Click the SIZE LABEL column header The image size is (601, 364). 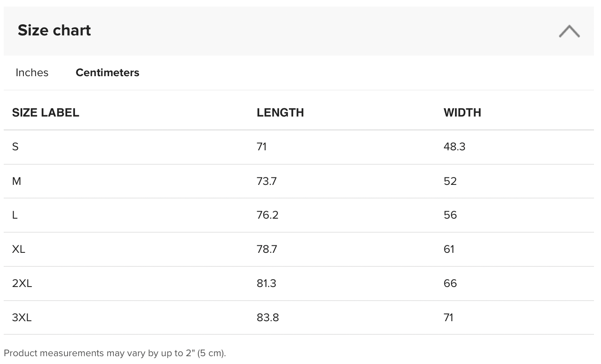click(x=45, y=112)
